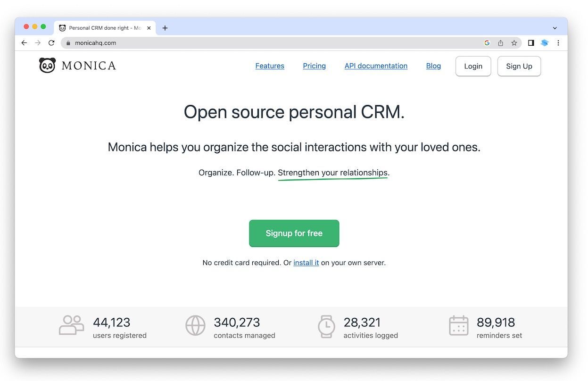The image size is (588, 381).
Task: Click the green Signup for free button
Action: pyautogui.click(x=294, y=233)
